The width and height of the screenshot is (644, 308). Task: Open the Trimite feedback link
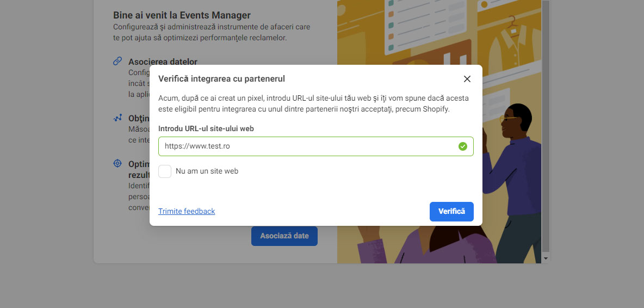(187, 211)
